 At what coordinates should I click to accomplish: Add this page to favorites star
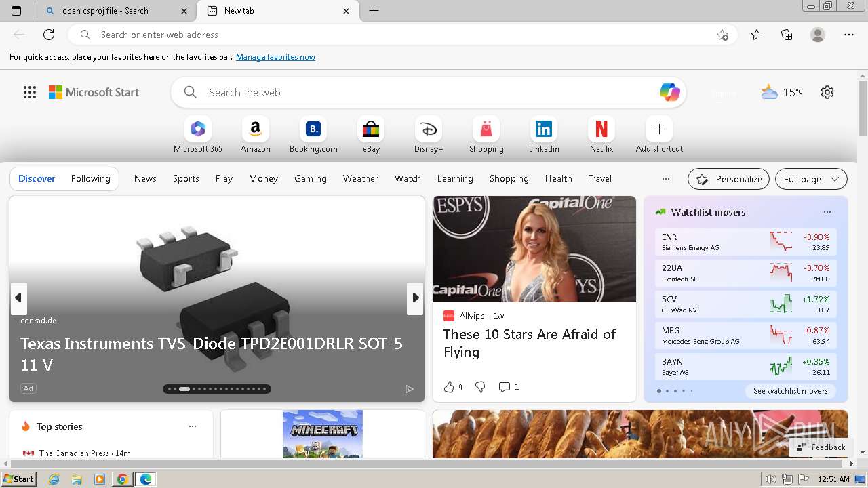point(722,35)
